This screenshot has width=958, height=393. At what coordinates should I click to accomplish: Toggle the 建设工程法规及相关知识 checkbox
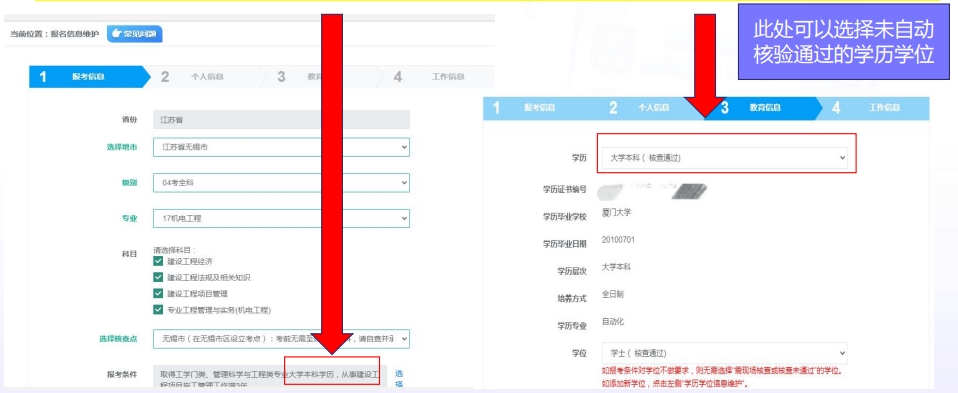click(x=158, y=277)
